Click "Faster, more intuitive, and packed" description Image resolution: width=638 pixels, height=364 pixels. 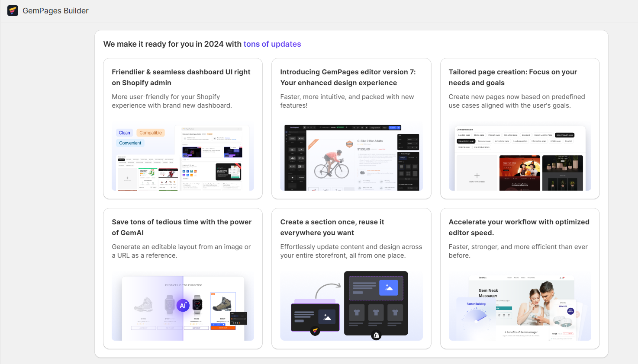[x=347, y=101]
